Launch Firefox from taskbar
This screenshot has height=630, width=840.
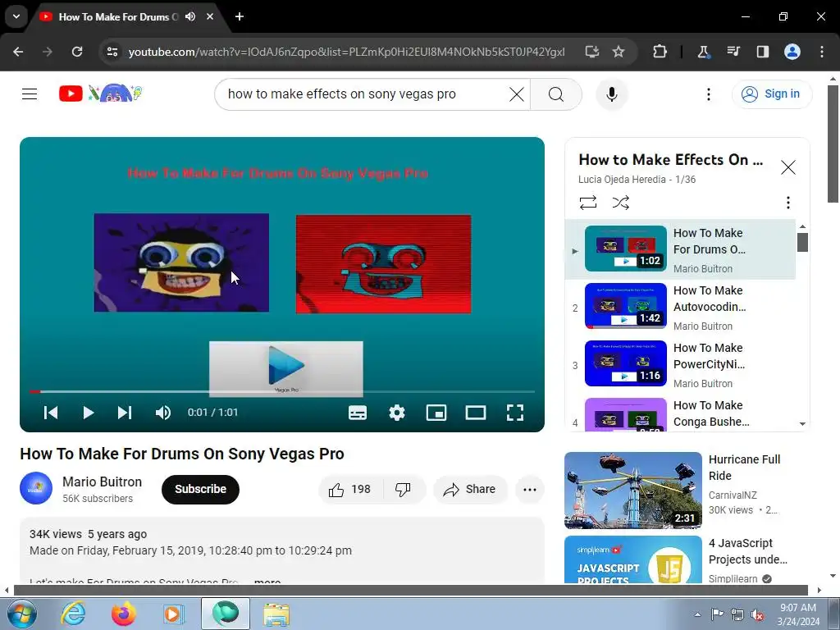click(123, 614)
